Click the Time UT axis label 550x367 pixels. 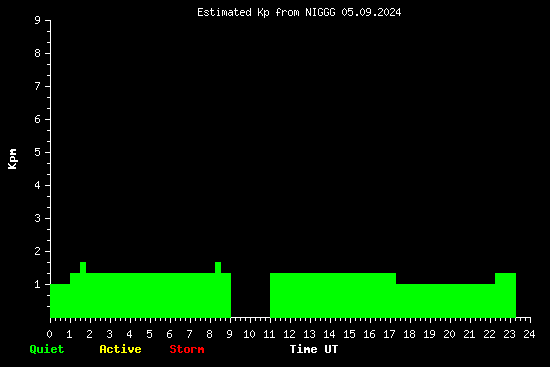[x=314, y=349]
